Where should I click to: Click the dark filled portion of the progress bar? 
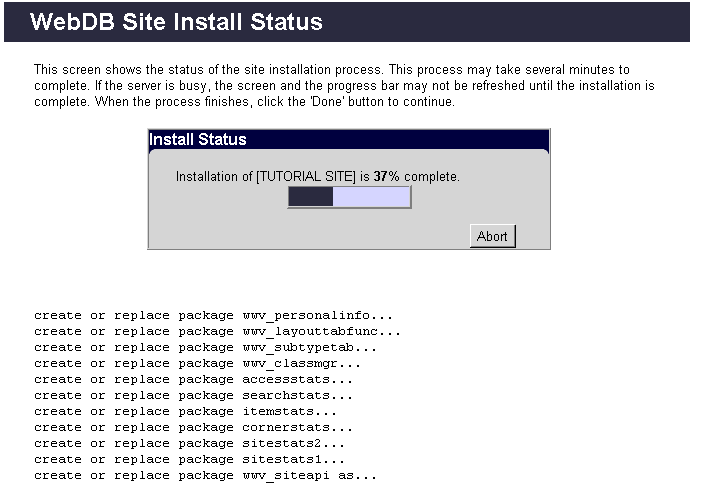click(x=310, y=197)
